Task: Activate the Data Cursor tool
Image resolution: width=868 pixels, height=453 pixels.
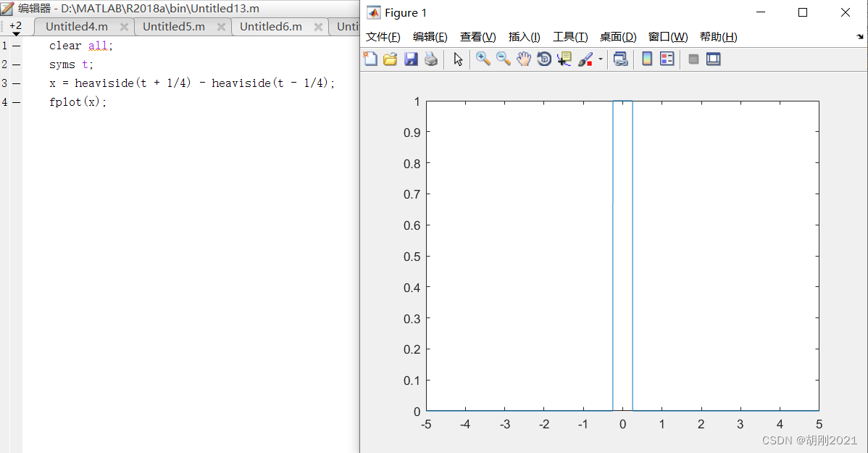Action: tap(564, 59)
